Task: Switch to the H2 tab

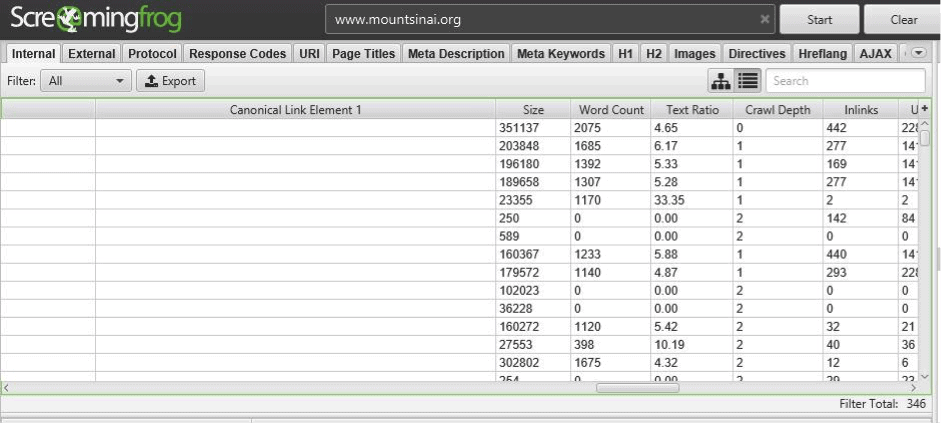Action: tap(654, 54)
